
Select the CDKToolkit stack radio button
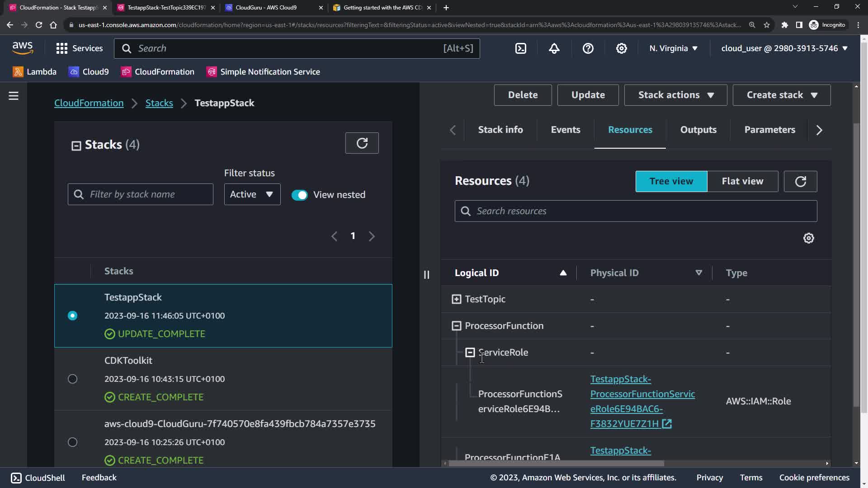pos(72,379)
